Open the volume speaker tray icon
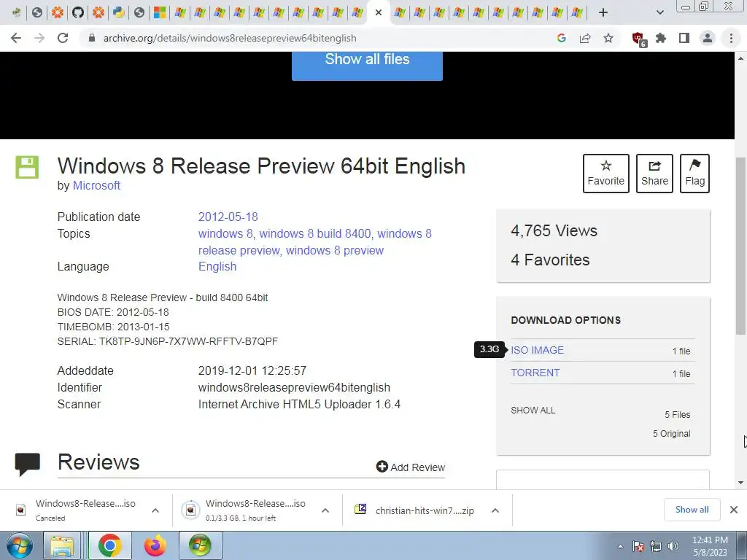 (673, 546)
